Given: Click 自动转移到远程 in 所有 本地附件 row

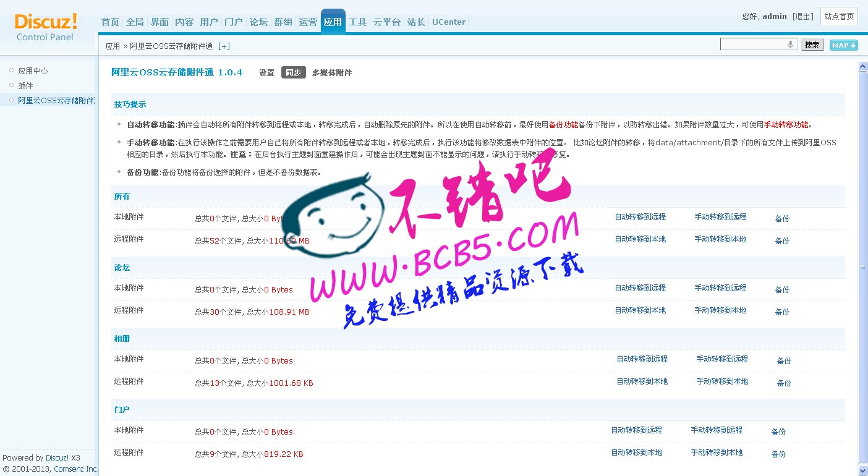Looking at the screenshot, I should [x=640, y=217].
